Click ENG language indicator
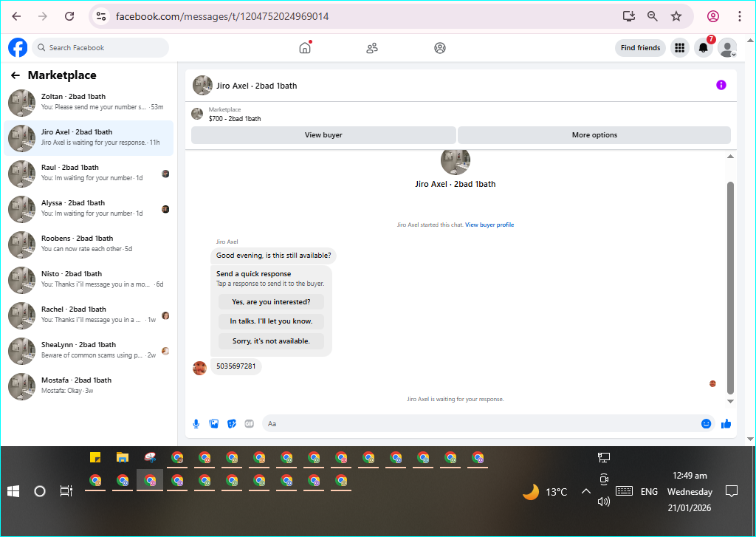The image size is (756, 537). pyautogui.click(x=649, y=492)
